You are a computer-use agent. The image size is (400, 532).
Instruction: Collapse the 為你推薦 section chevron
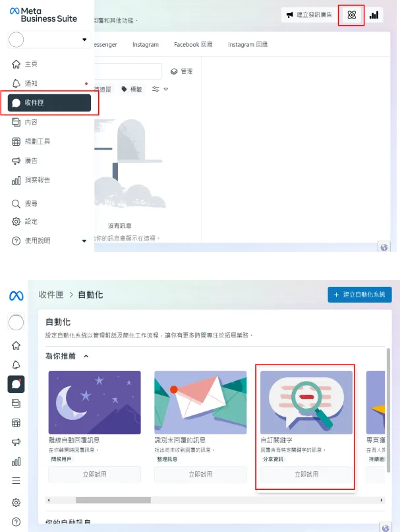(x=86, y=356)
